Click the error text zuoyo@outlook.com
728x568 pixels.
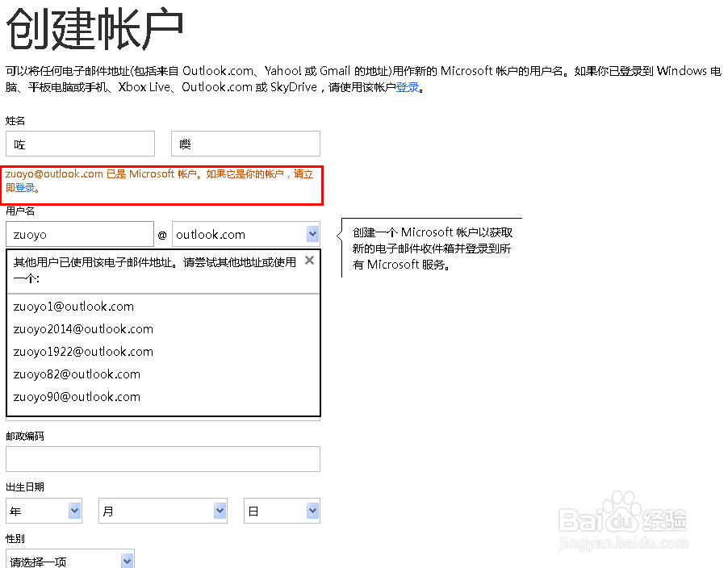(54, 174)
